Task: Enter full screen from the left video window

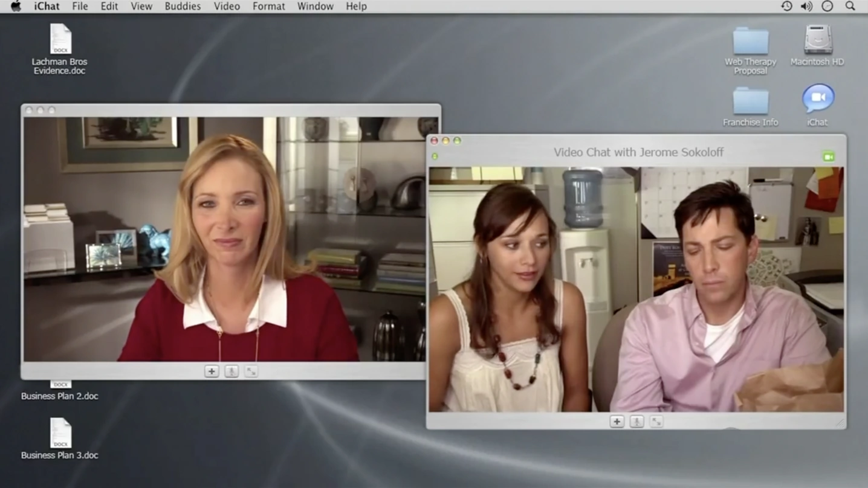Action: 251,371
